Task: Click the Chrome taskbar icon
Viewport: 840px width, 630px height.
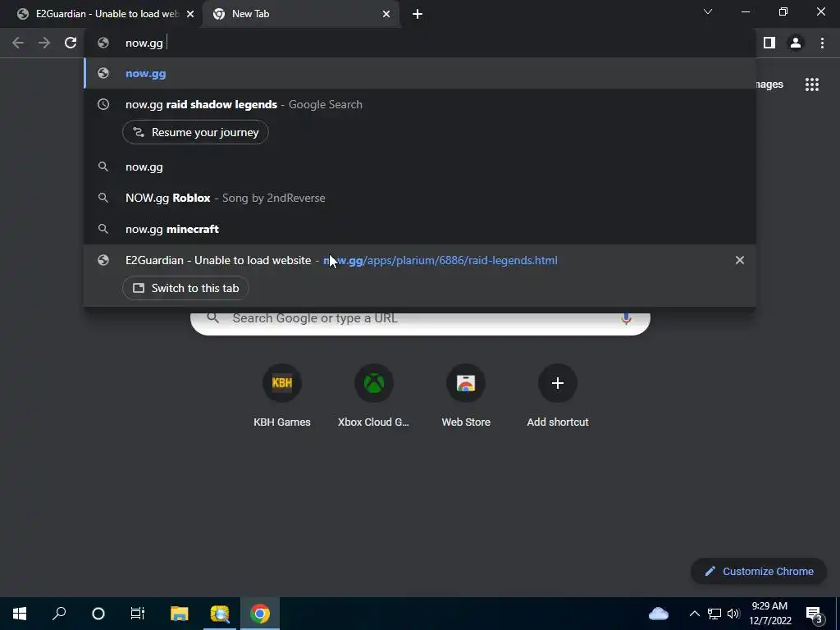Action: click(260, 614)
